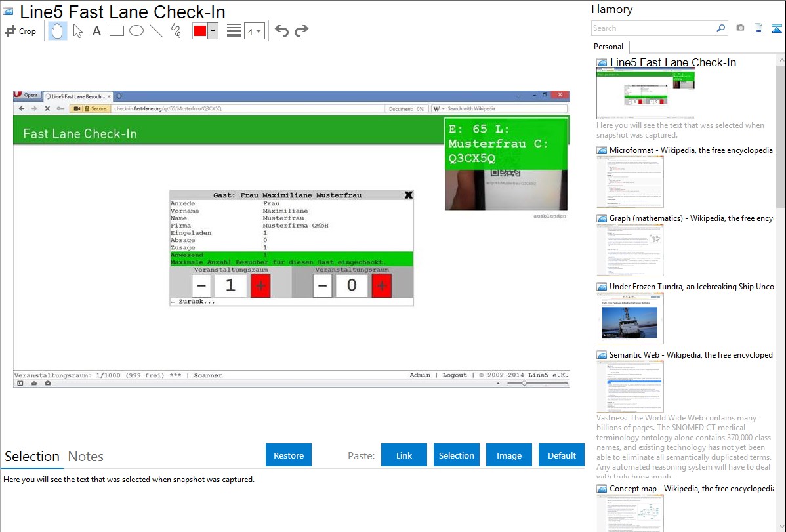Click the Graph (mathematics) entry's snapshot icon
Image resolution: width=786 pixels, height=532 pixels.
[x=602, y=218]
